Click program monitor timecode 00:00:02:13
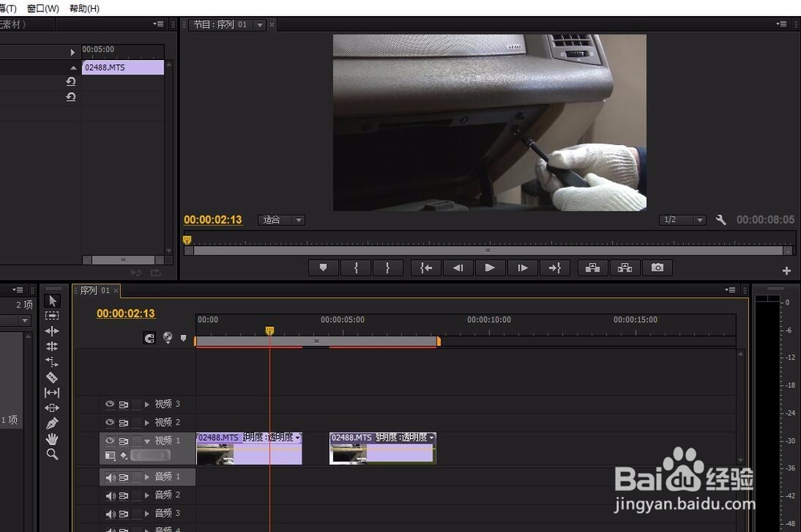Image resolution: width=801 pixels, height=532 pixels. (x=213, y=220)
